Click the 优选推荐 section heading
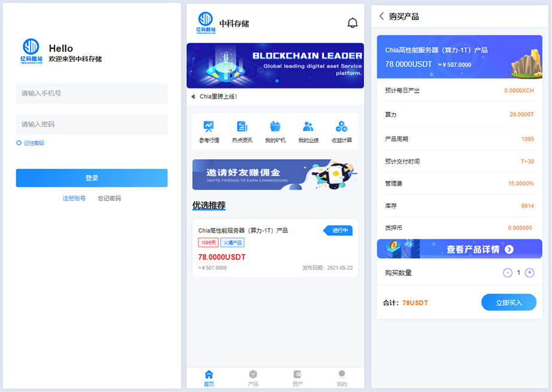 209,205
